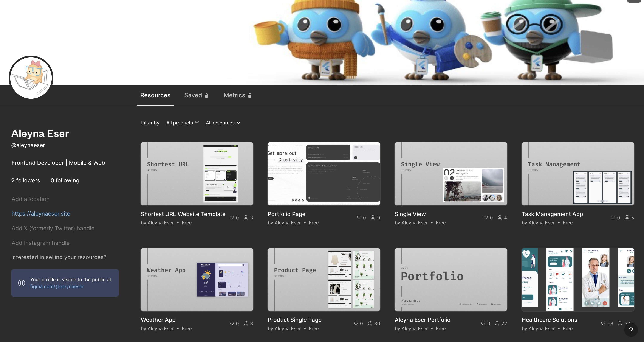The width and height of the screenshot is (644, 342).
Task: Open the Single View thumbnail
Action: [451, 174]
